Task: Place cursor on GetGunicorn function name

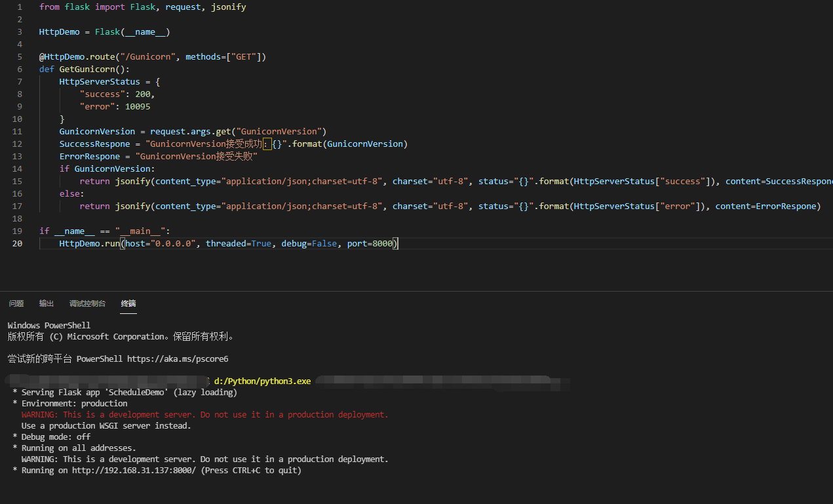Action: [x=88, y=69]
